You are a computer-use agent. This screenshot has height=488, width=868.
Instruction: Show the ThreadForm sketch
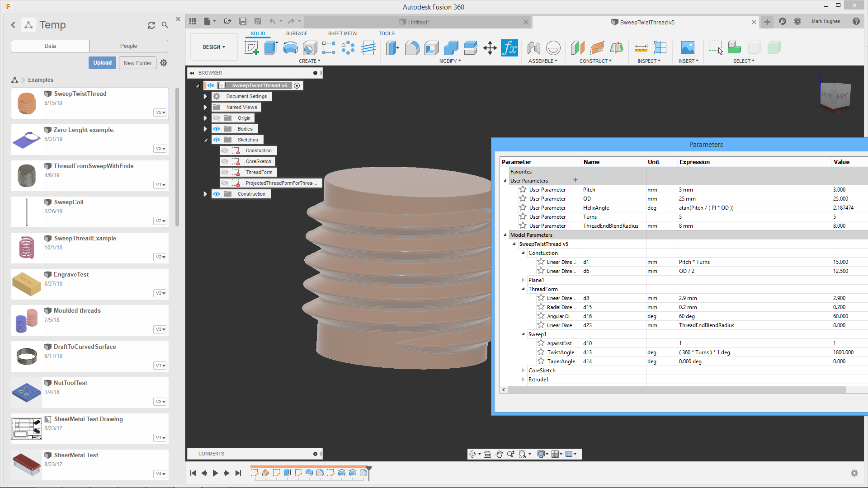pos(225,172)
